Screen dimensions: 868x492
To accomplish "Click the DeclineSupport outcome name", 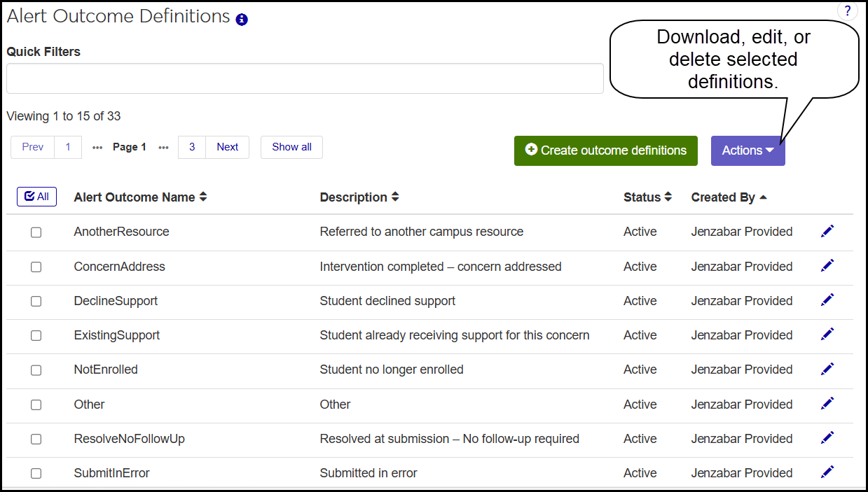I will click(116, 301).
